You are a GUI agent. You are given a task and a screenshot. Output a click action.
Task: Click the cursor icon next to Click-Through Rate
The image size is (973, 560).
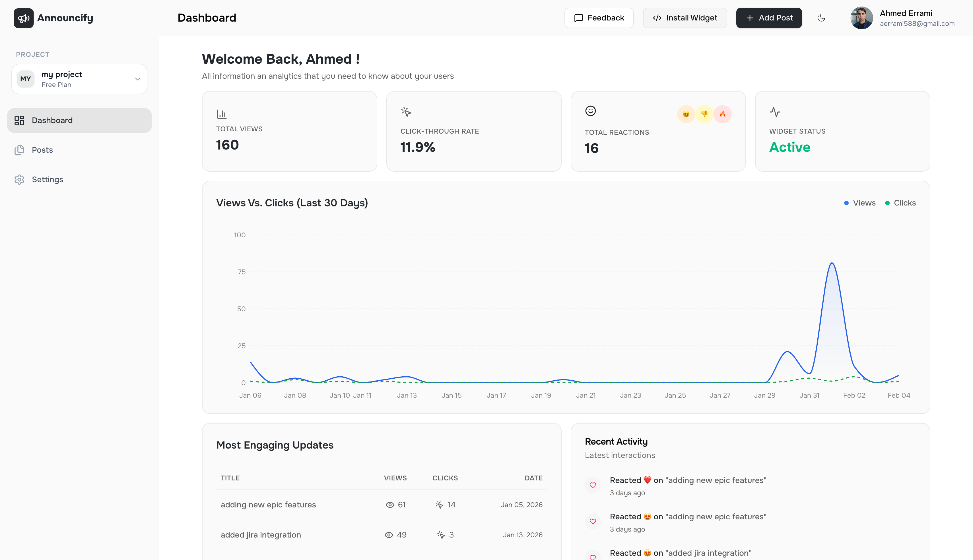[x=406, y=112]
